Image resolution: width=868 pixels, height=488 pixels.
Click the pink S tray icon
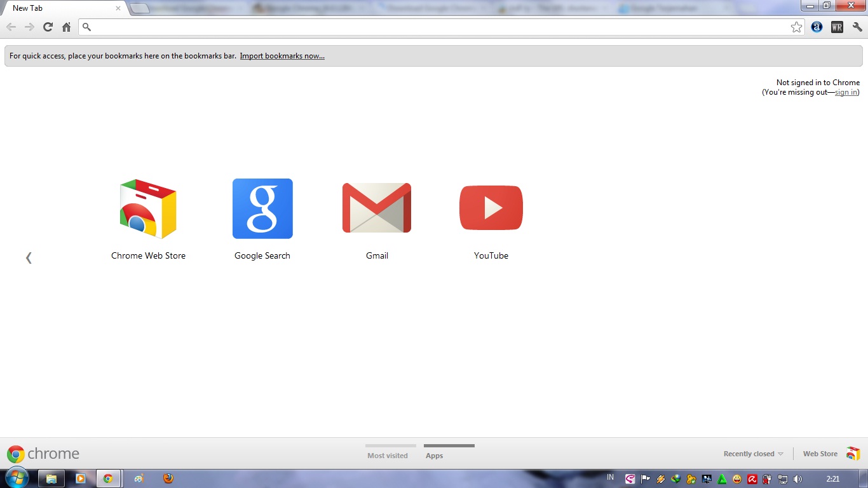630,479
